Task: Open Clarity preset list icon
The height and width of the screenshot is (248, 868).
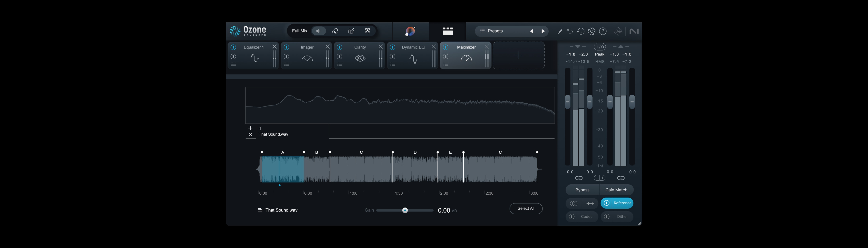Action: 340,64
